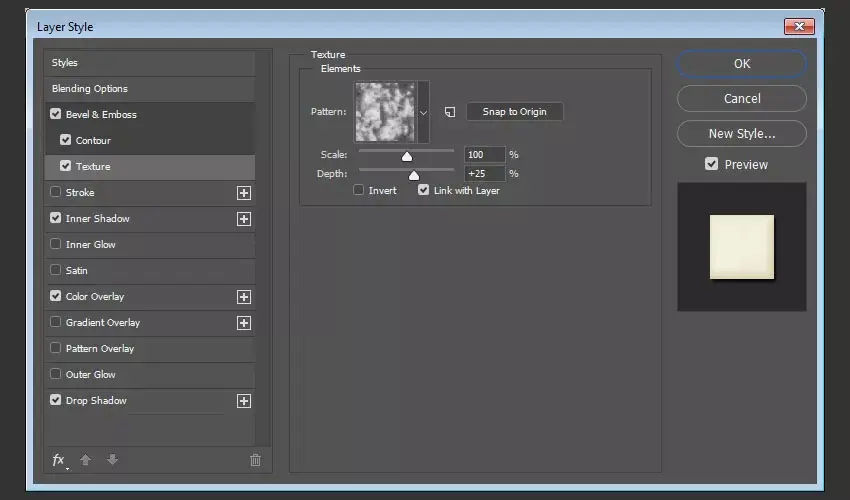This screenshot has height=500, width=850.
Task: Add another Drop Shadow plus icon
Action: pyautogui.click(x=244, y=401)
